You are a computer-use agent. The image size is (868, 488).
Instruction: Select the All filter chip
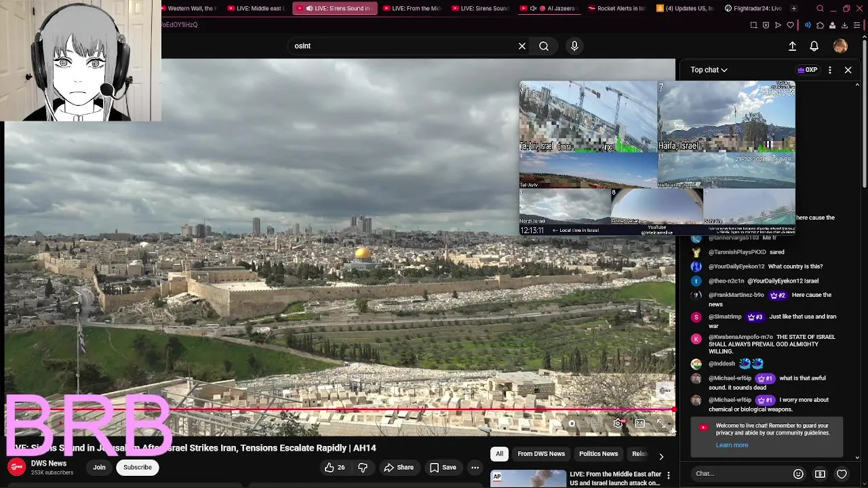point(500,453)
